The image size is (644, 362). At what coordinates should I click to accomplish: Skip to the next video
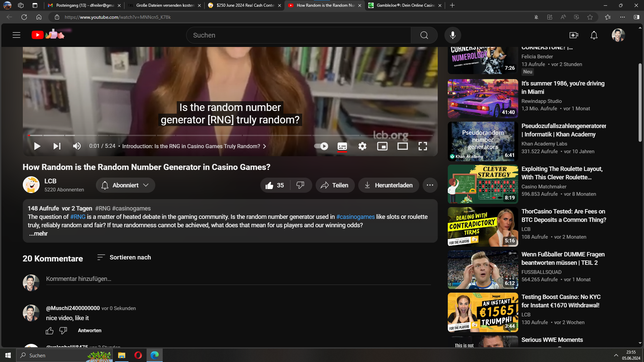(57, 146)
